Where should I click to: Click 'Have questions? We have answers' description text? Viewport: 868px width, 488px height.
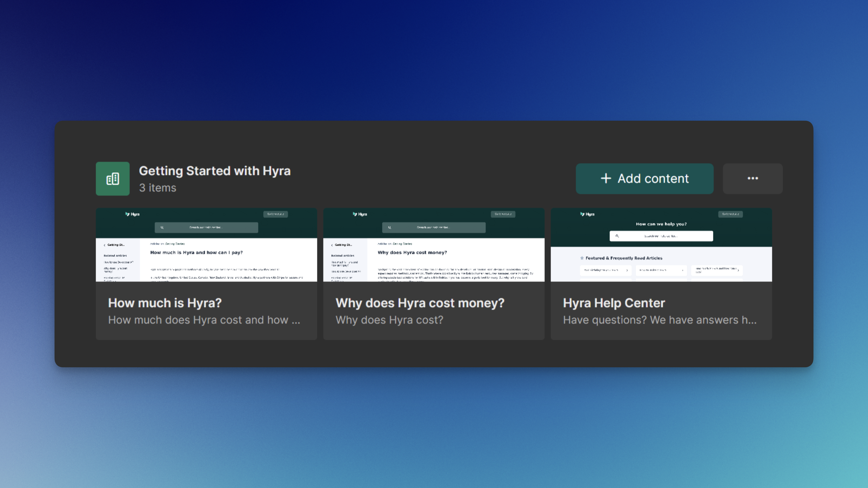point(659,320)
